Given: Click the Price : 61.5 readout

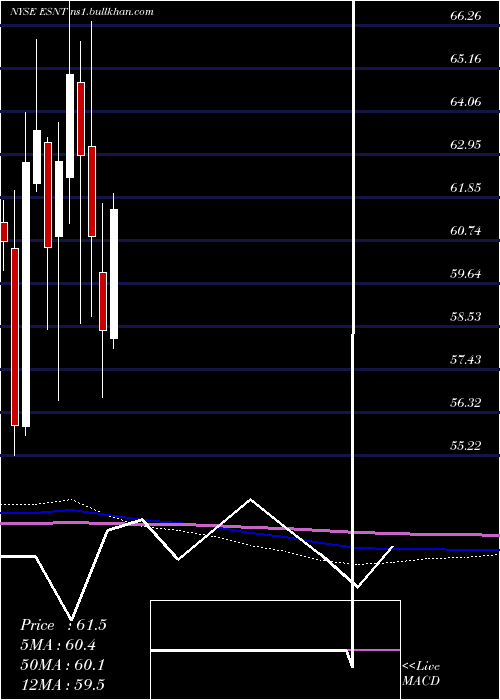Looking at the screenshot, I should pos(63,625).
